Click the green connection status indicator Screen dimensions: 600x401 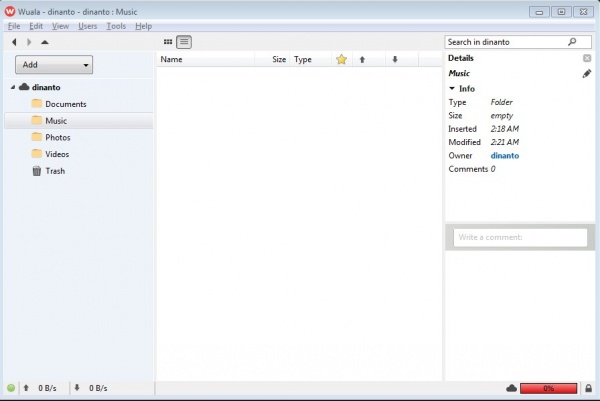click(11, 388)
